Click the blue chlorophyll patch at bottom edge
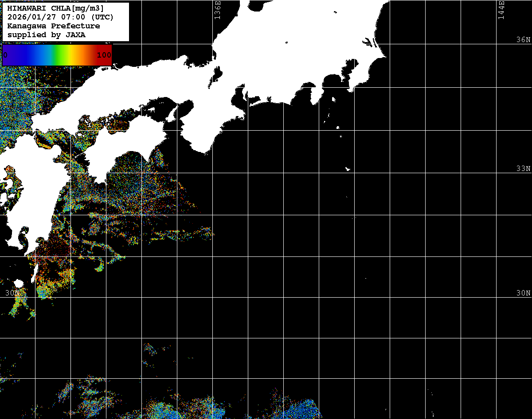This screenshot has width=532, height=419. (x=306, y=407)
